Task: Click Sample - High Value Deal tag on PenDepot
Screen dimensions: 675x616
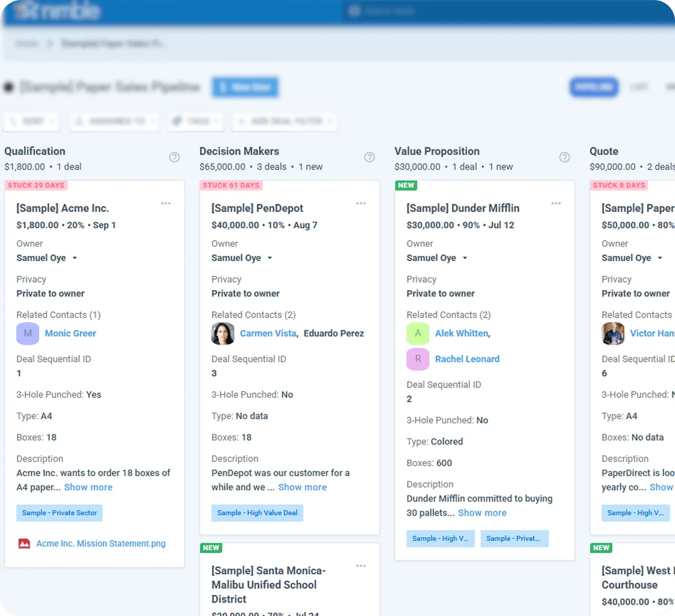Action: click(257, 513)
